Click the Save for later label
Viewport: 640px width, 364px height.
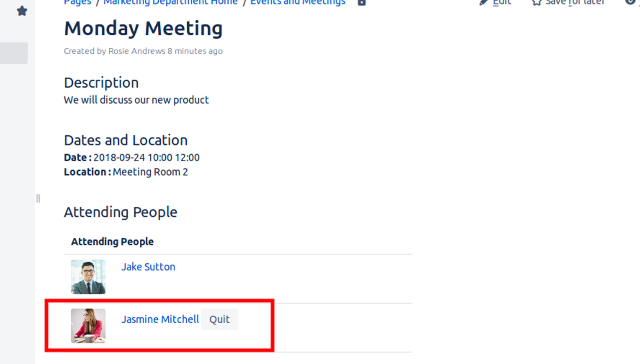click(x=575, y=2)
